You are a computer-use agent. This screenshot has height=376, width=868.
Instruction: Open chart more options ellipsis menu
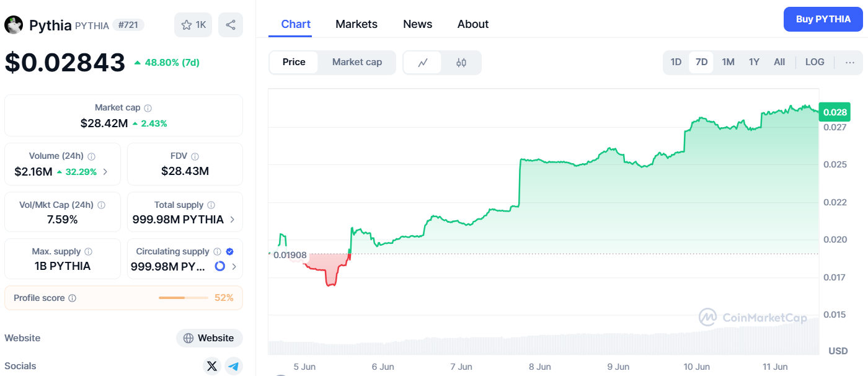[850, 62]
